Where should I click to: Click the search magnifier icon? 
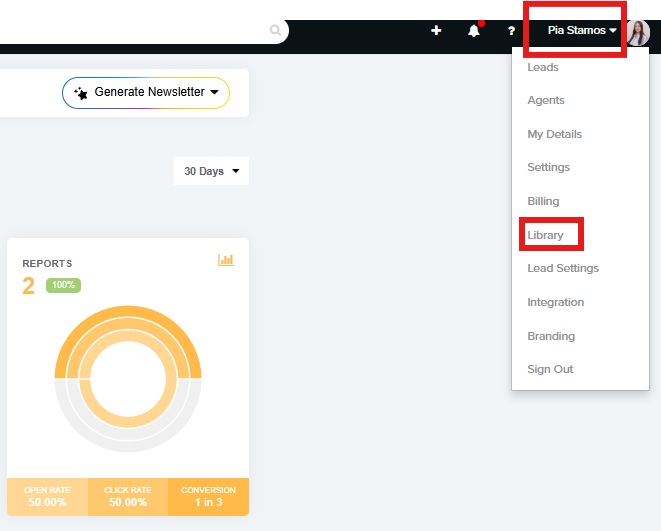[x=275, y=31]
